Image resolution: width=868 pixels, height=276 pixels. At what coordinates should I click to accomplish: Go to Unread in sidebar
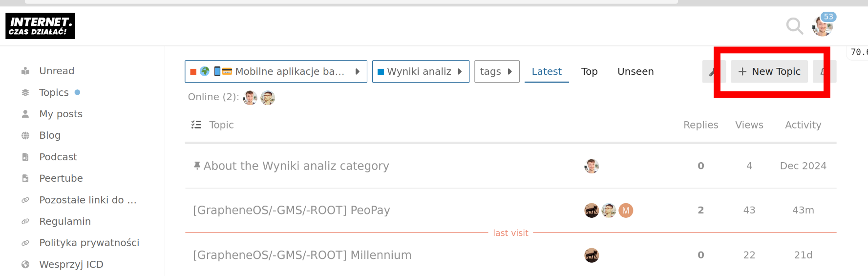tap(57, 71)
